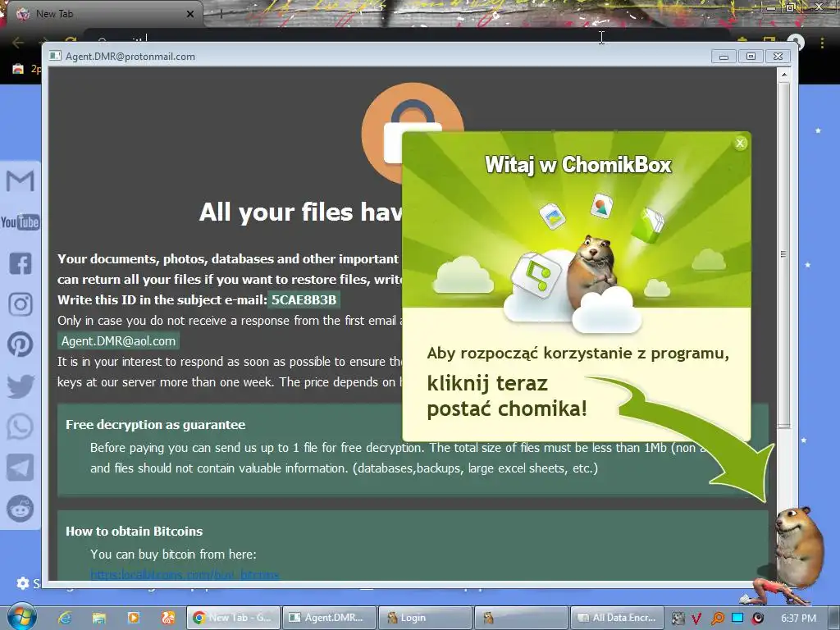Click the hamster illustration in ChomikBox popup

[591, 271]
